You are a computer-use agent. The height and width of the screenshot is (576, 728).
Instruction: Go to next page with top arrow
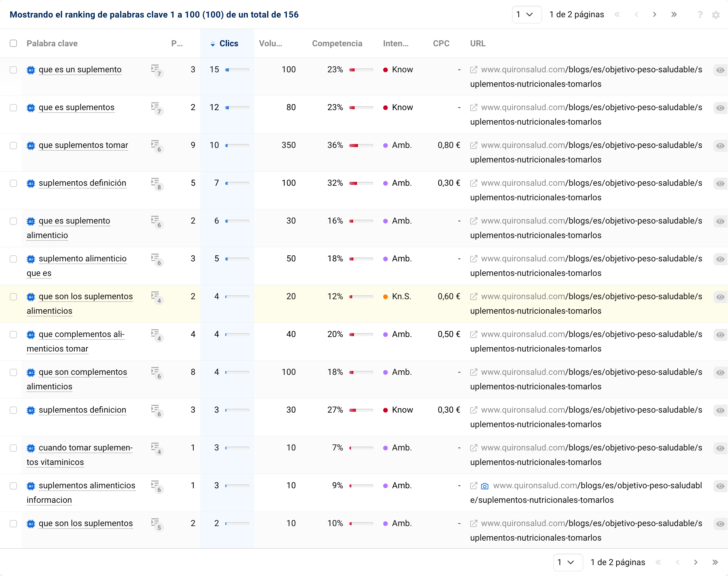click(654, 15)
